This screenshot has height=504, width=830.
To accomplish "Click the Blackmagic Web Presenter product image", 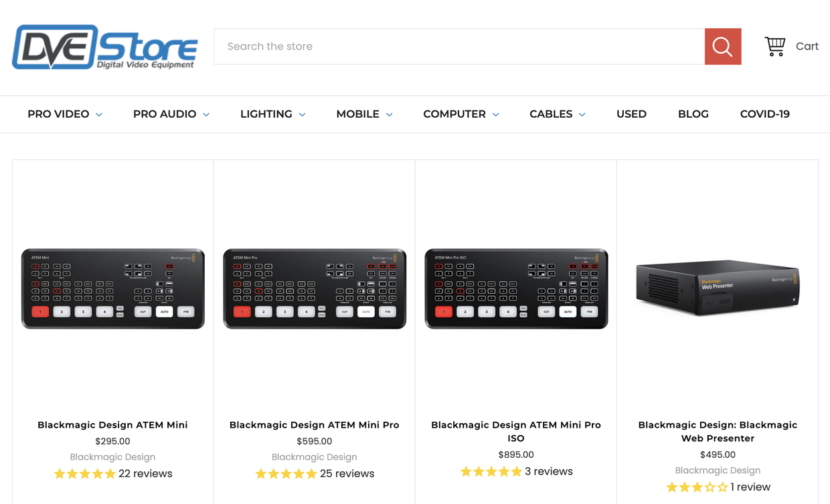I will [x=718, y=287].
